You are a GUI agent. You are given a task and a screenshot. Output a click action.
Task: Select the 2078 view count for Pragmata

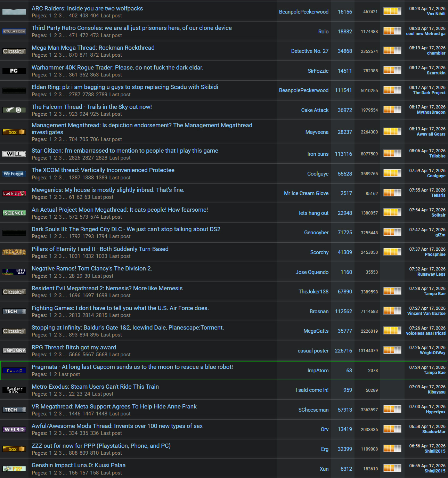click(x=373, y=371)
